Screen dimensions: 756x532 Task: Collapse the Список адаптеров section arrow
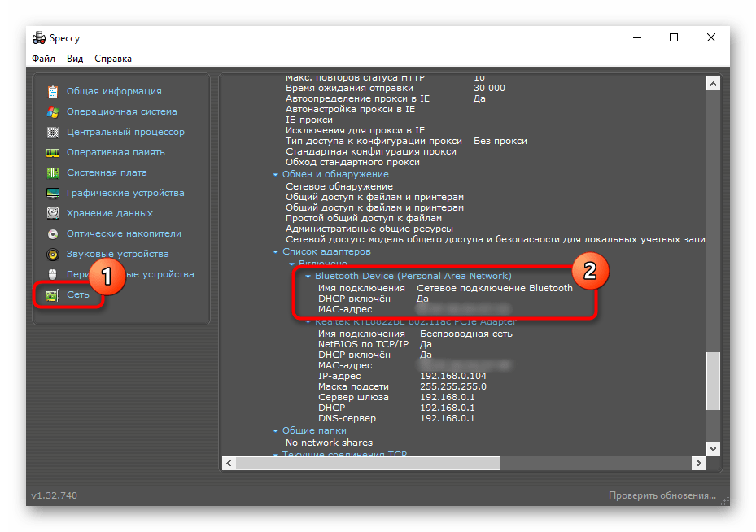click(x=275, y=251)
